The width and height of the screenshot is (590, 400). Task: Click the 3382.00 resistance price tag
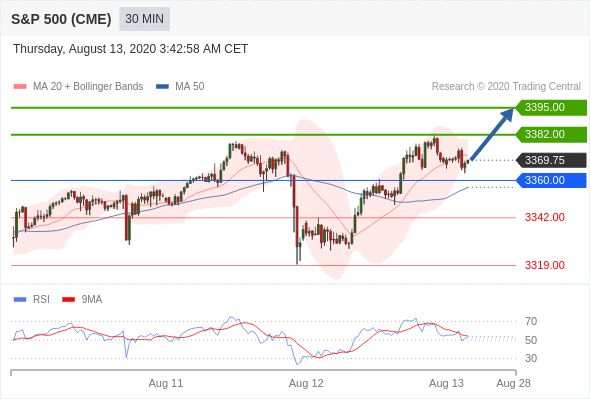[x=551, y=134]
